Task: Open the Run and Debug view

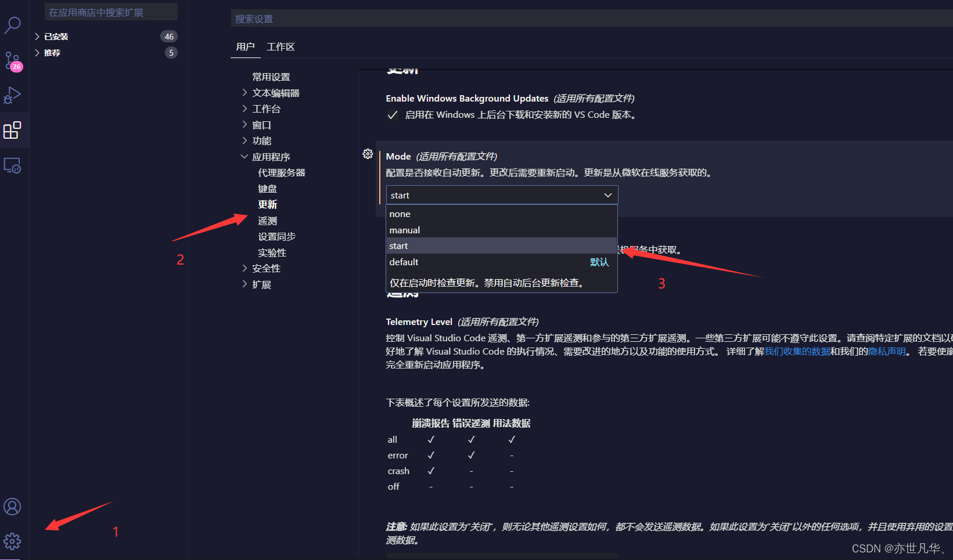Action: point(12,95)
